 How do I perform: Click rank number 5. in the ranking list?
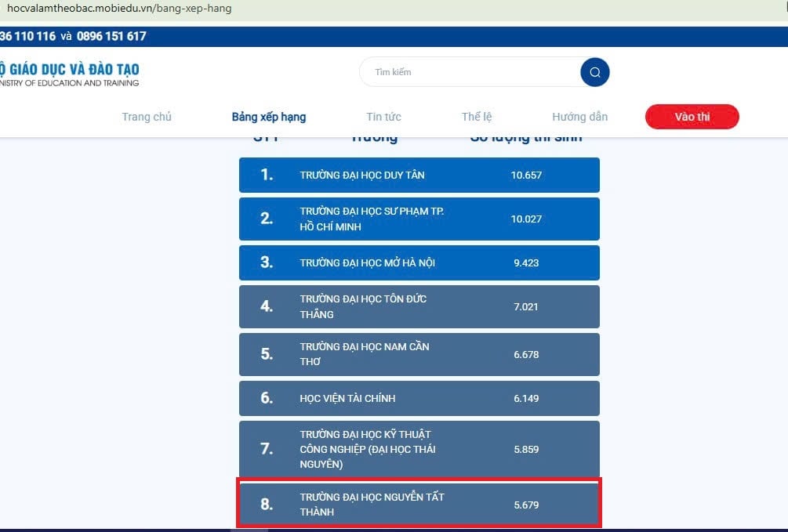(x=267, y=353)
